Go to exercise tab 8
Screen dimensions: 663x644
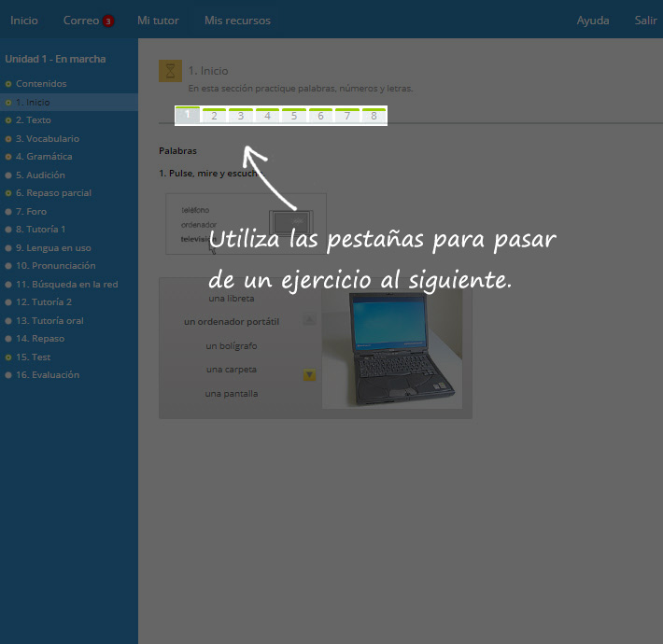tap(374, 116)
